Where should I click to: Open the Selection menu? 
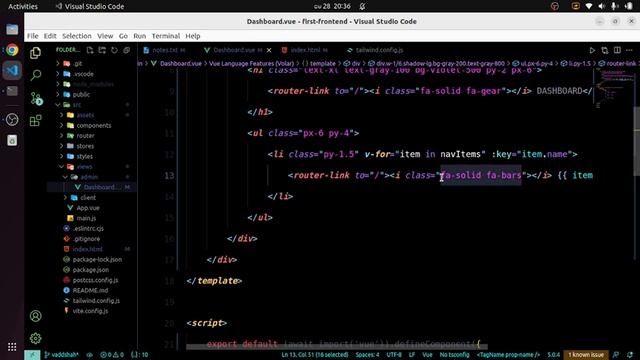coord(77,36)
